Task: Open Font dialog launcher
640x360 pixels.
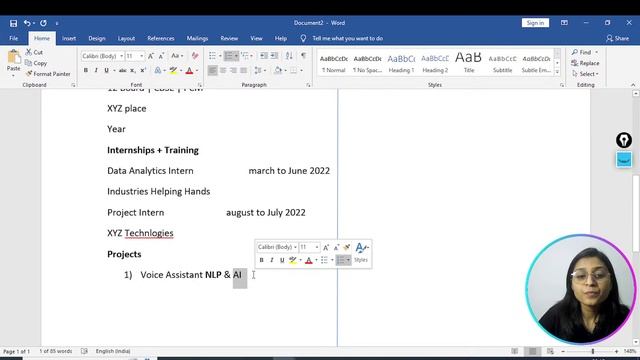Action: coord(200,85)
